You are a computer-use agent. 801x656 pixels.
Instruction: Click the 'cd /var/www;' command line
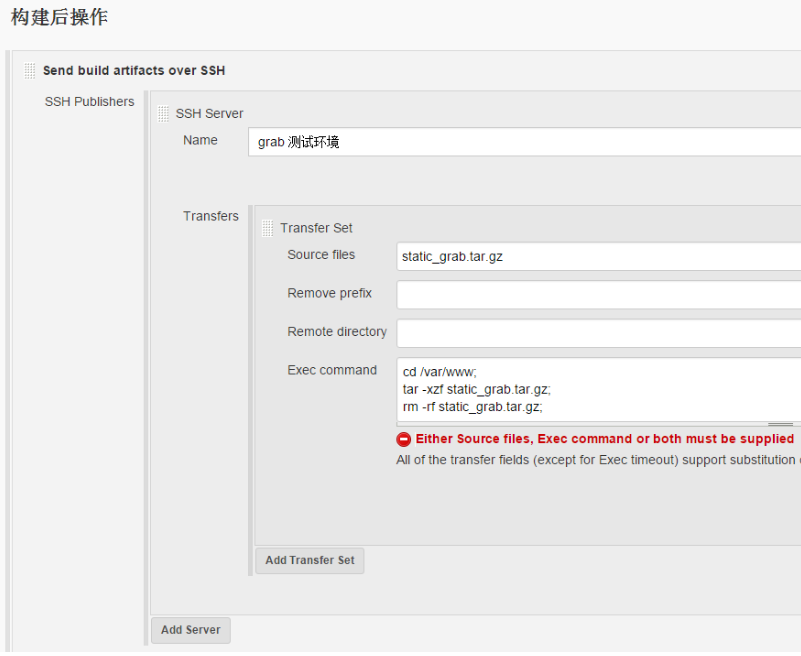click(439, 372)
